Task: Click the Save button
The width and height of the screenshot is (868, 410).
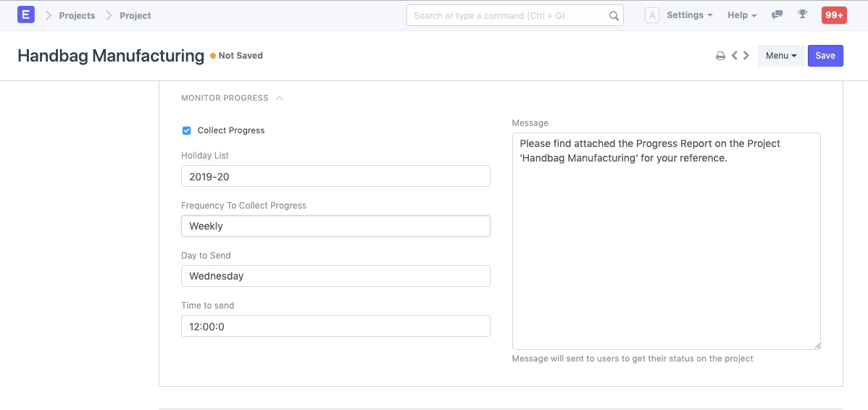Action: pyautogui.click(x=825, y=56)
